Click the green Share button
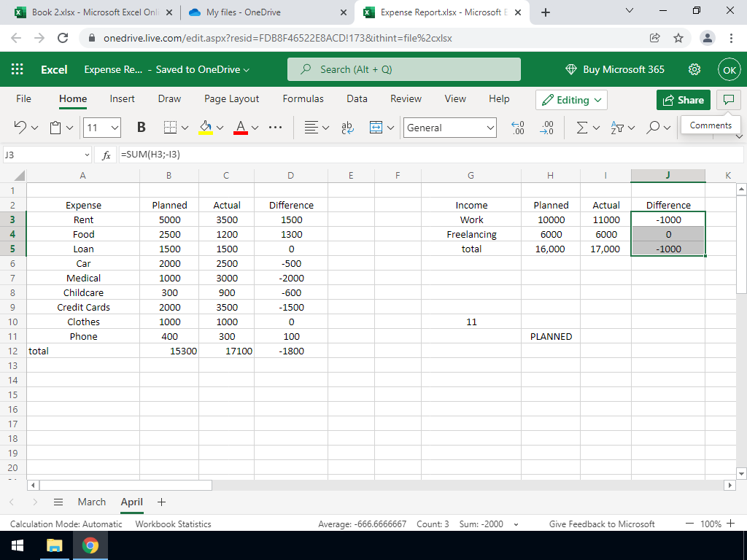The height and width of the screenshot is (560, 747). click(x=683, y=100)
